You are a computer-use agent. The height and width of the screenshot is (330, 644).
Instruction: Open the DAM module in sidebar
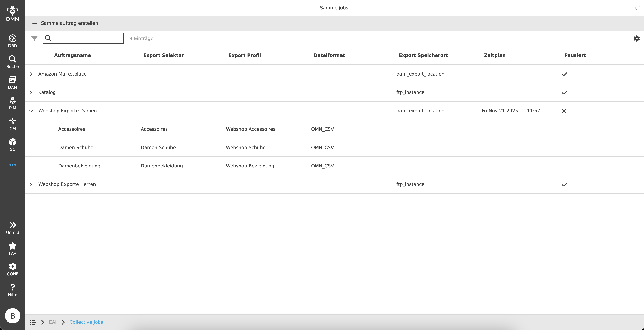tap(12, 82)
